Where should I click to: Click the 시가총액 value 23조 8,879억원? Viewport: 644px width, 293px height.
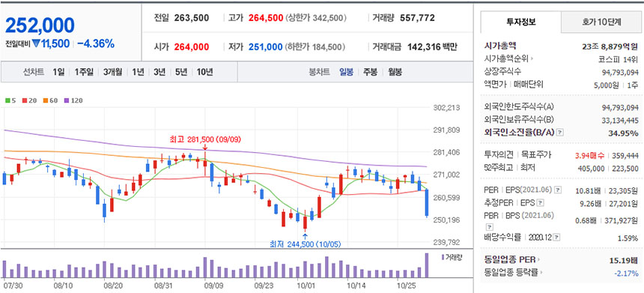coord(610,46)
